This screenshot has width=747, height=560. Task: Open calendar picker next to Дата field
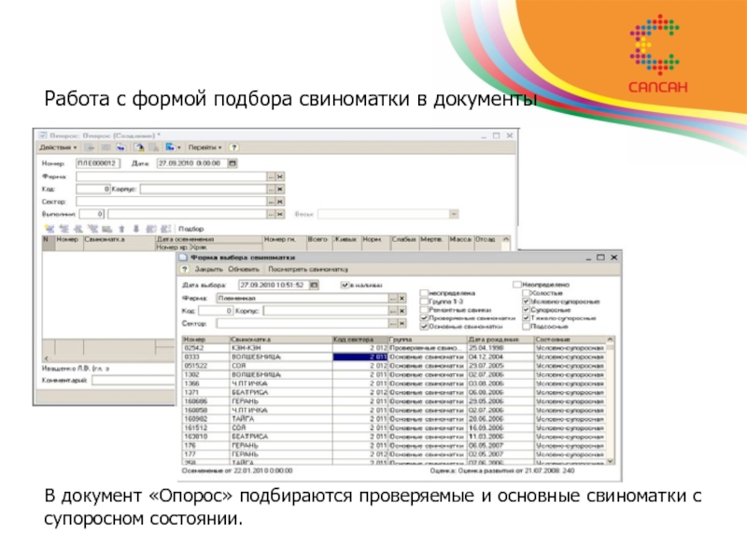(x=233, y=163)
